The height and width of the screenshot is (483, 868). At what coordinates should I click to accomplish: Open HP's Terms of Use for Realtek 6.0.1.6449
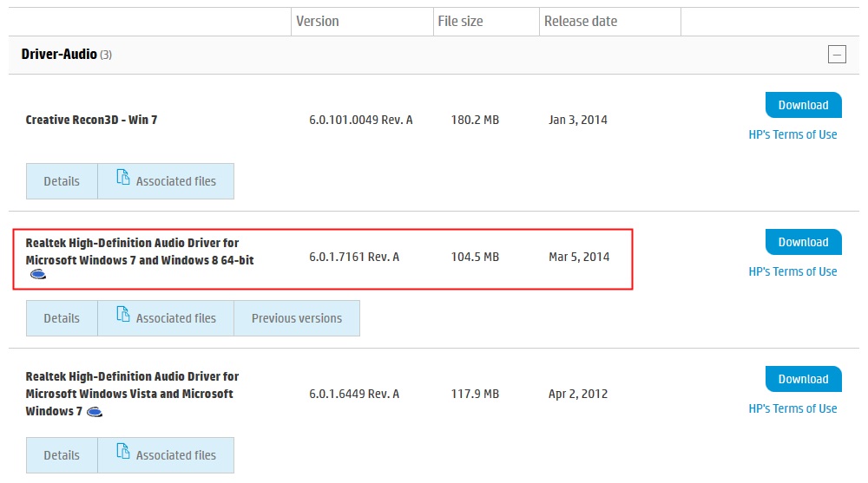tap(792, 409)
